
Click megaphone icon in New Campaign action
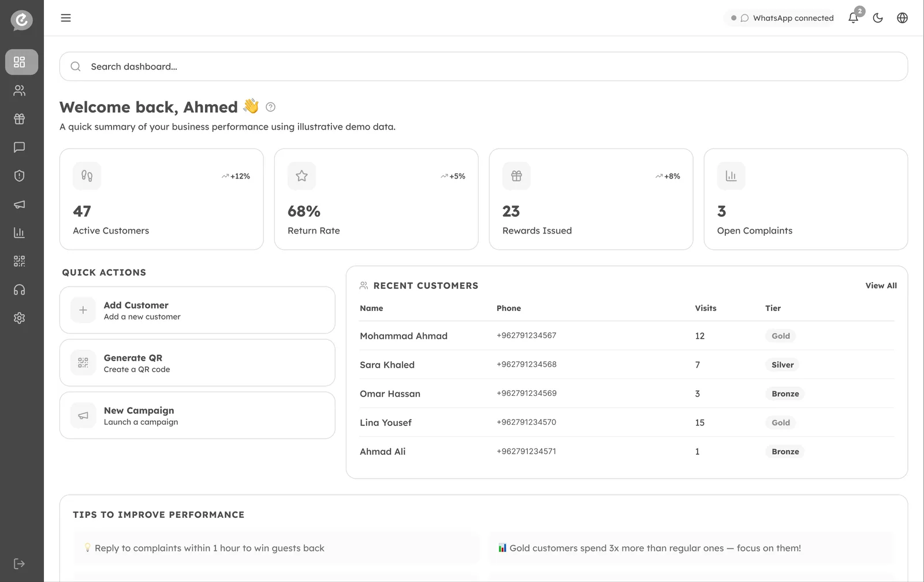pos(83,416)
